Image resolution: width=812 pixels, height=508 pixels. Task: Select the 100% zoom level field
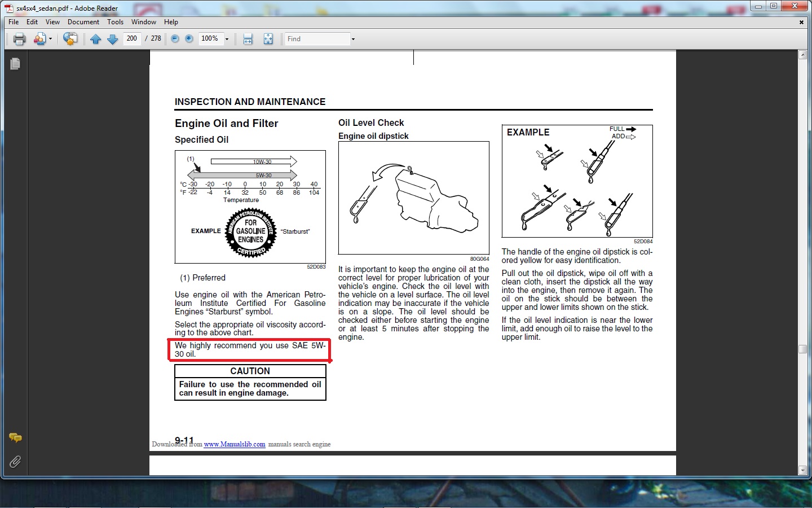click(211, 38)
